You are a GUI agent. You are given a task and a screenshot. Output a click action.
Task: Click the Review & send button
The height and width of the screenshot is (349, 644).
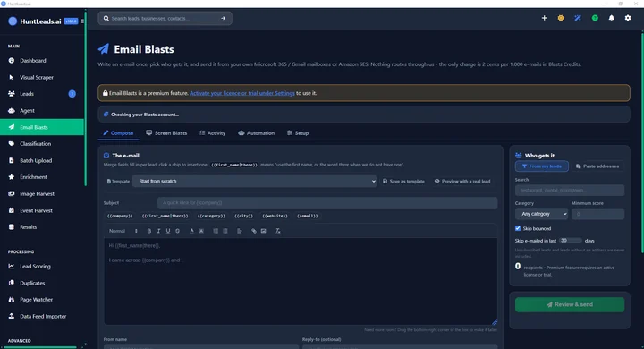[x=570, y=304]
